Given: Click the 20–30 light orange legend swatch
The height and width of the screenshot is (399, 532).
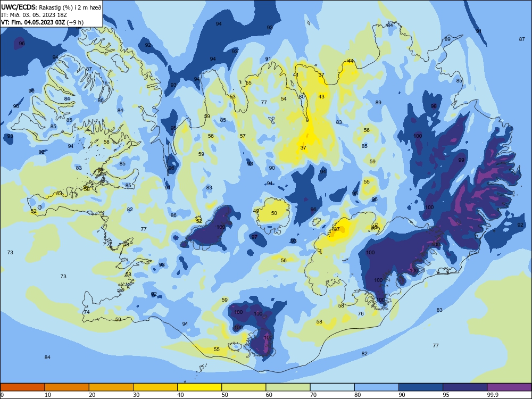Looking at the screenshot, I should tap(111, 387).
